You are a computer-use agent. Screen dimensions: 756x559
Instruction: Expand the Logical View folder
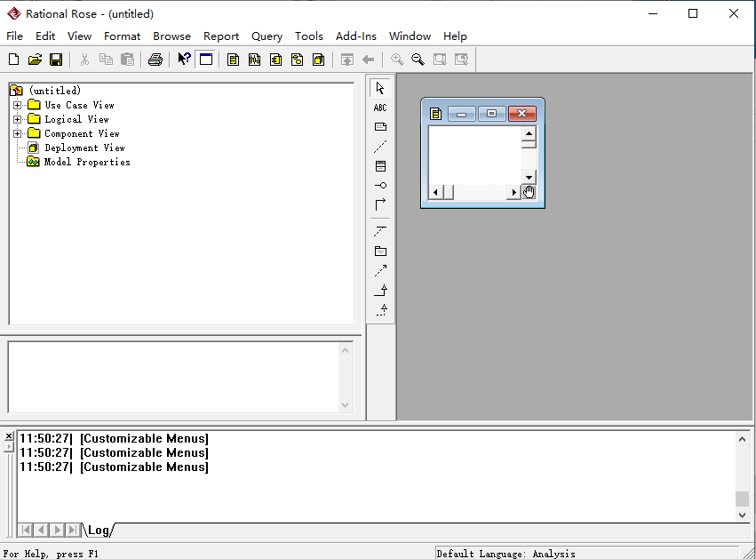tap(18, 119)
